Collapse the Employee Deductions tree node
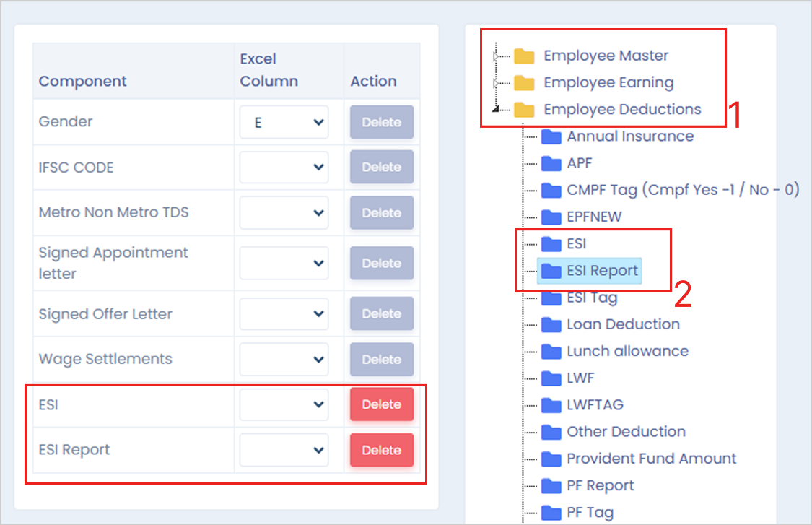812x525 pixels. pyautogui.click(x=495, y=110)
